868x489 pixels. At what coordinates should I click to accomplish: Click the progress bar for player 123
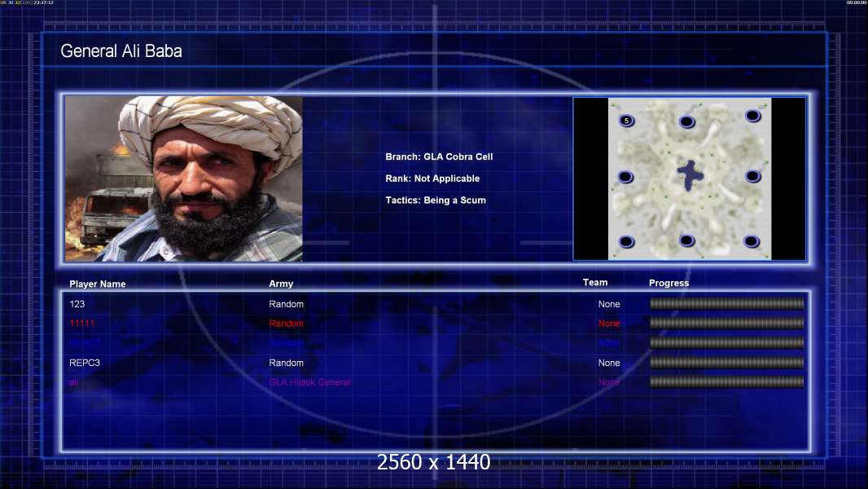727,303
